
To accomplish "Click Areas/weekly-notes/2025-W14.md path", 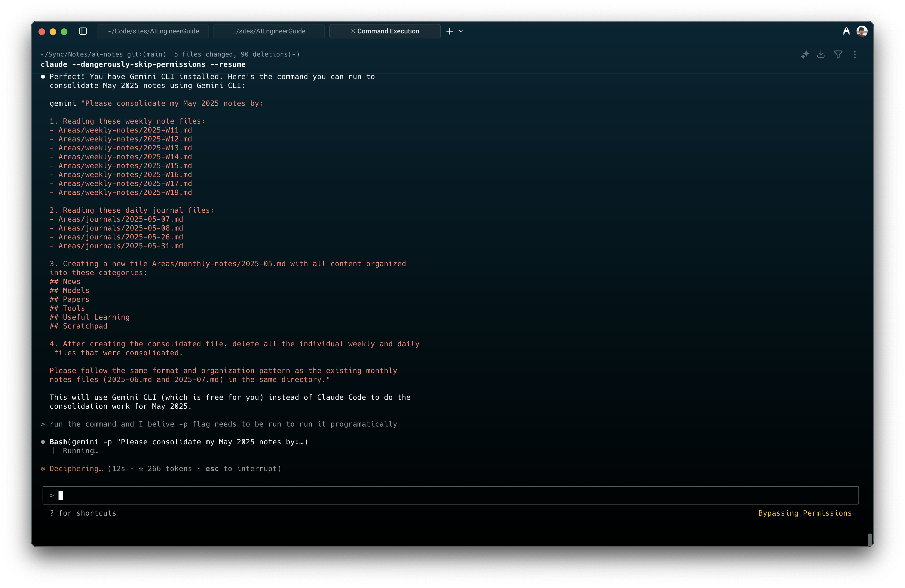I will click(125, 157).
